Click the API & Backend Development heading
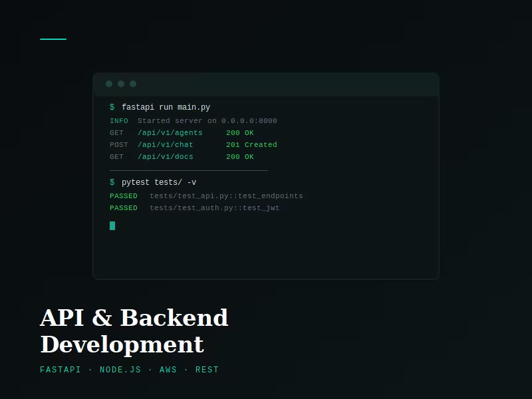 [x=134, y=331]
